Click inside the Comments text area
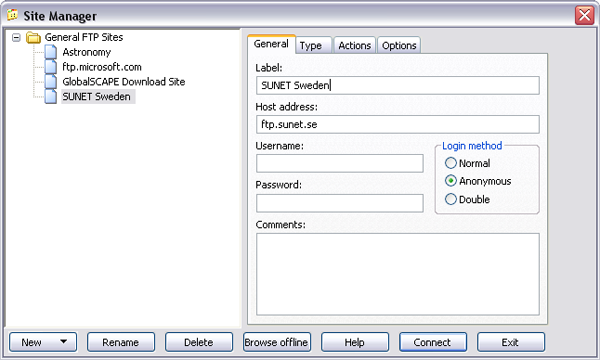Screen dimensions: 600x360 point(398,274)
